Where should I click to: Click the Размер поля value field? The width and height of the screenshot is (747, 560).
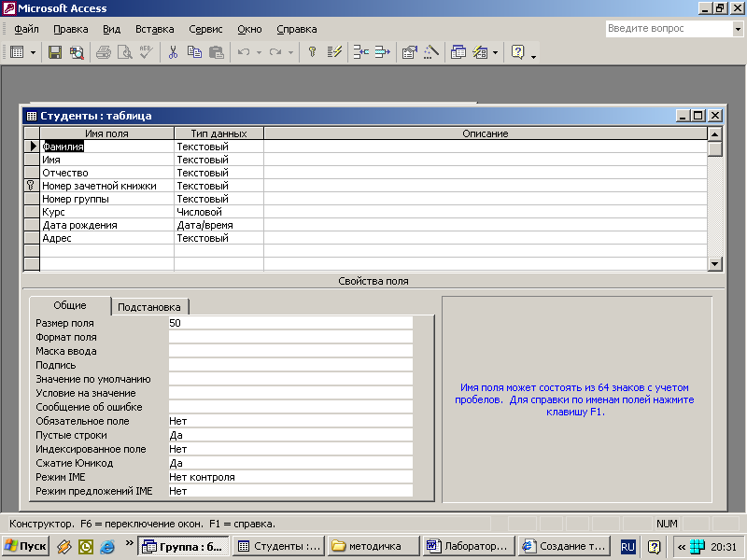pos(289,323)
